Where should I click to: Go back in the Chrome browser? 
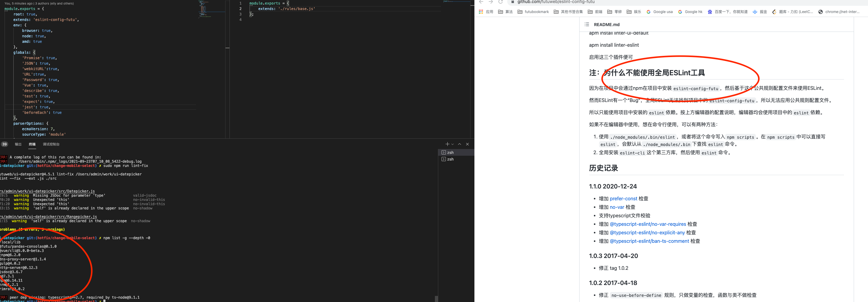(481, 2)
